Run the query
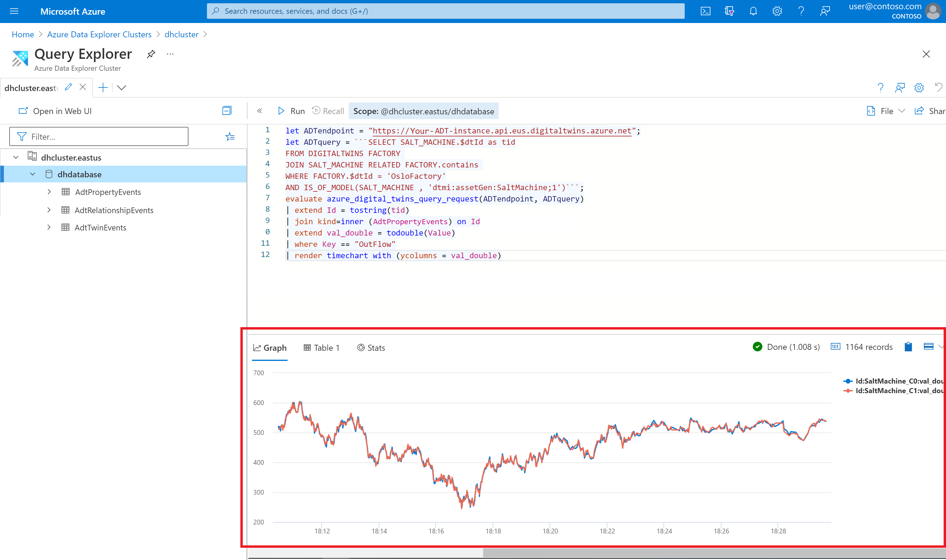 tap(291, 111)
